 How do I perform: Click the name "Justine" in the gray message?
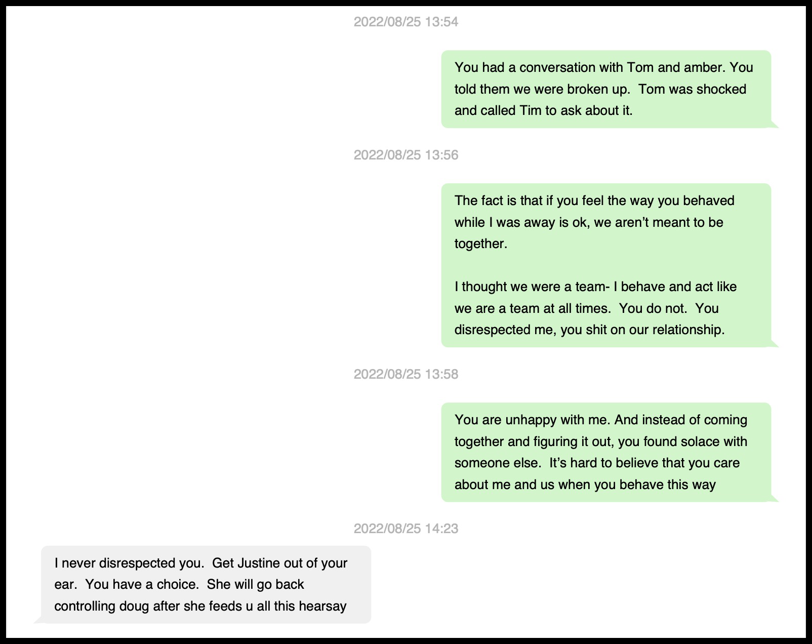[x=259, y=563]
